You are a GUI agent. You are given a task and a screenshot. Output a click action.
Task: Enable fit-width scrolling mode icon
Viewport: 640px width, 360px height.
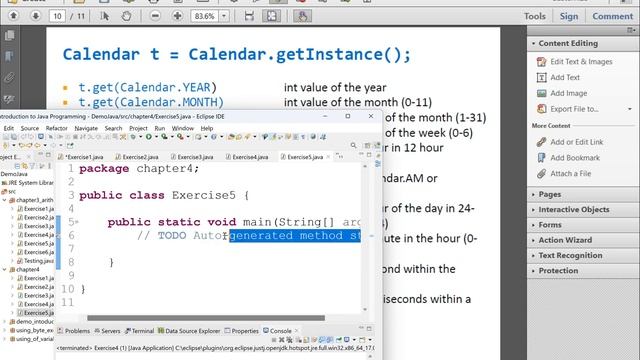point(249,16)
